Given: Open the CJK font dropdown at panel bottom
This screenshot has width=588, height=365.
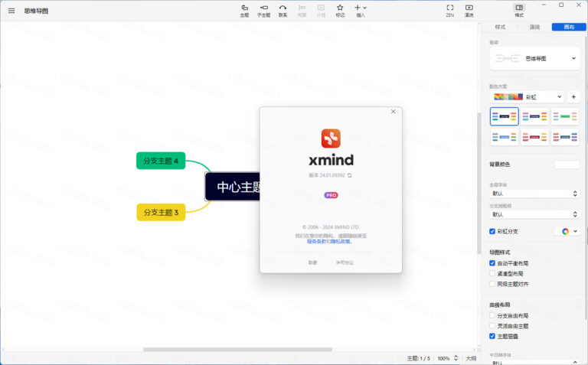Looking at the screenshot, I should point(534,362).
